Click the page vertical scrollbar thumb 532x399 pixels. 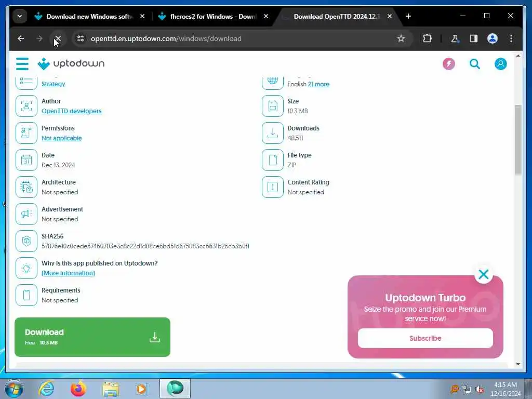point(518,139)
